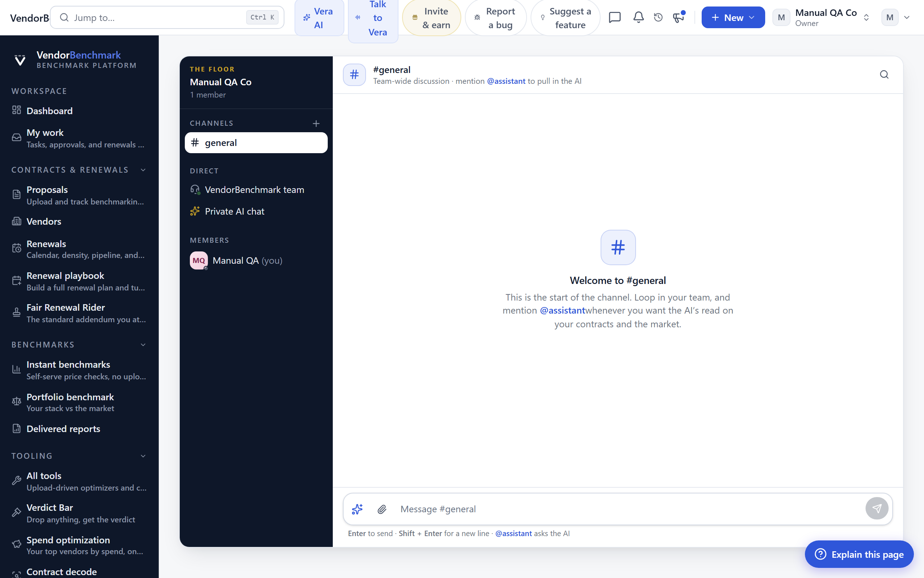The width and height of the screenshot is (924, 578).
Task: Open My work in sidebar
Action: click(79, 138)
